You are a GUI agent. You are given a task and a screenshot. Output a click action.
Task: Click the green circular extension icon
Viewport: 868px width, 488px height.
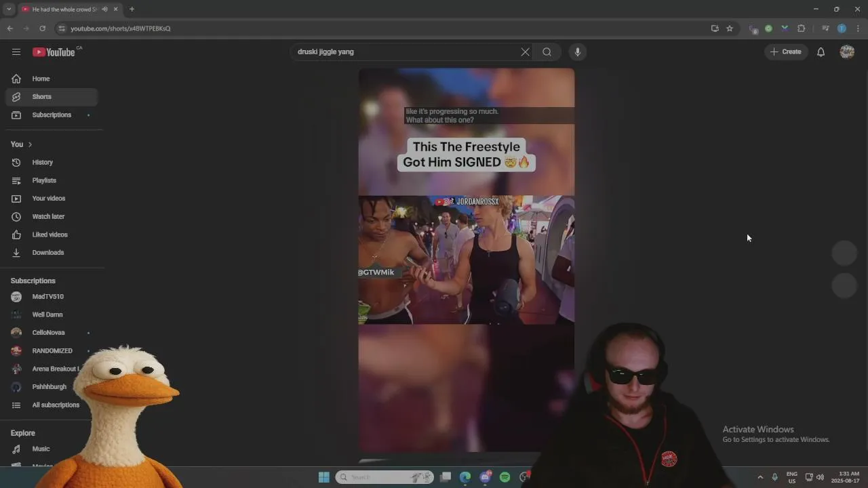(x=768, y=28)
